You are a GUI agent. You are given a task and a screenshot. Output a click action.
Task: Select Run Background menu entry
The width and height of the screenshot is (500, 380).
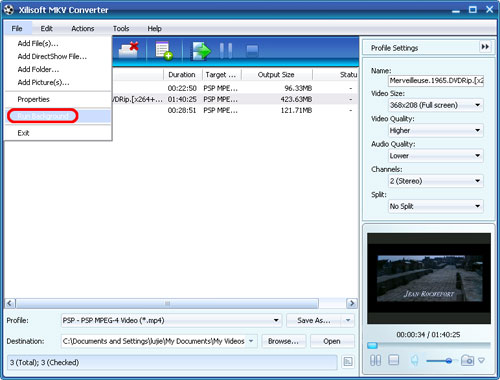(58, 116)
